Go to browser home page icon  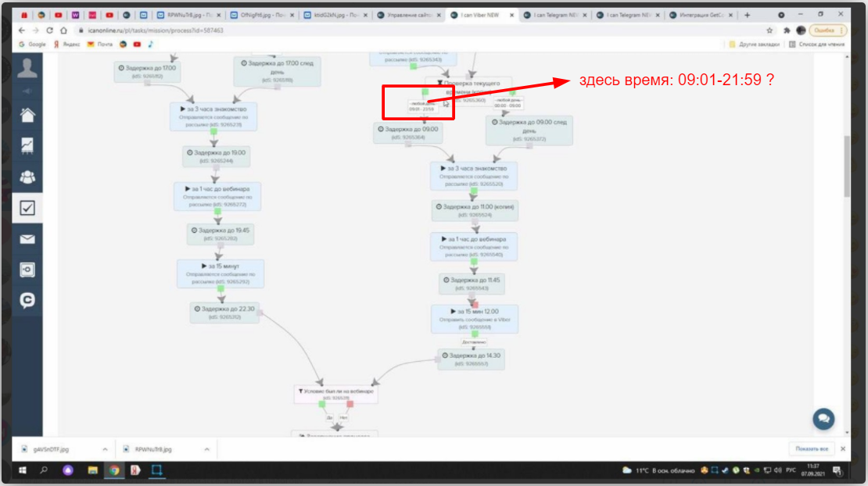63,30
